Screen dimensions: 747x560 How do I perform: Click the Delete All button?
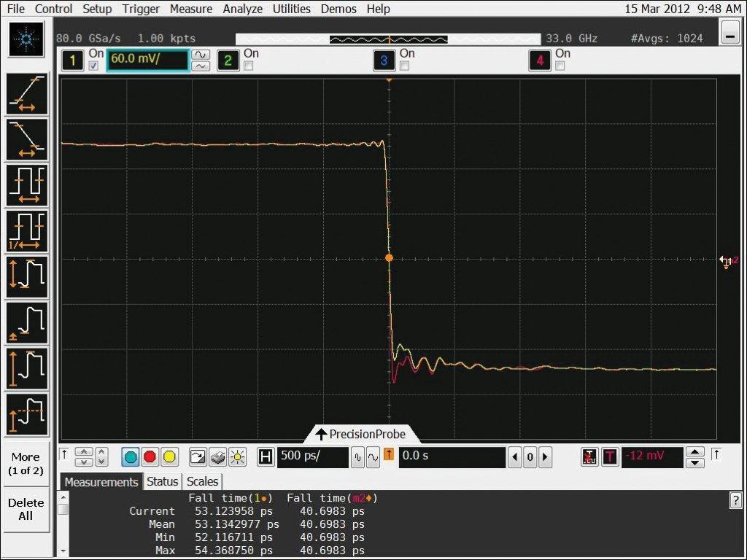[26, 509]
